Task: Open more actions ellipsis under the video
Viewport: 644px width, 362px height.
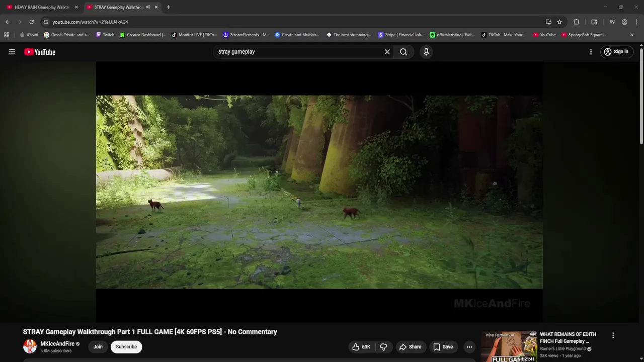Action: (469, 347)
